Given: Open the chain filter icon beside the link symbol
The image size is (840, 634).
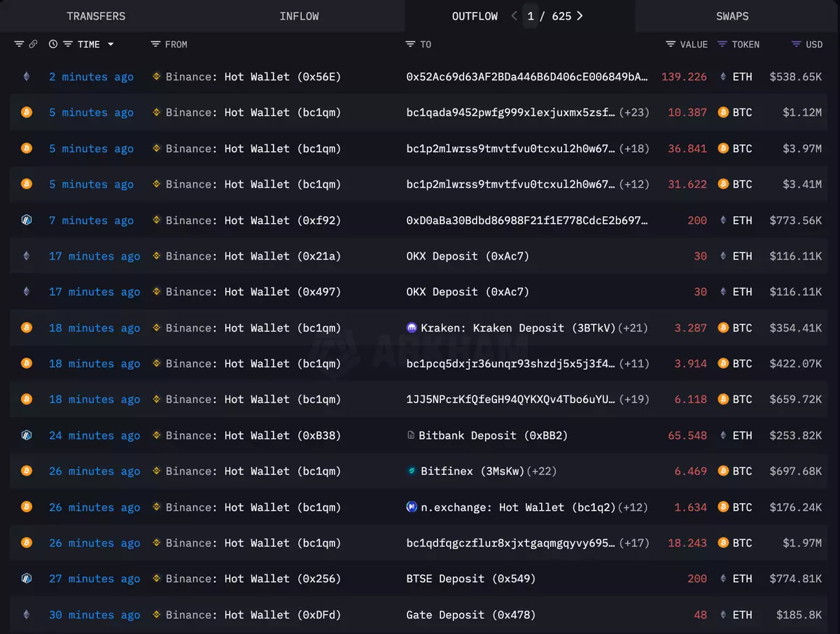Looking at the screenshot, I should pos(19,44).
